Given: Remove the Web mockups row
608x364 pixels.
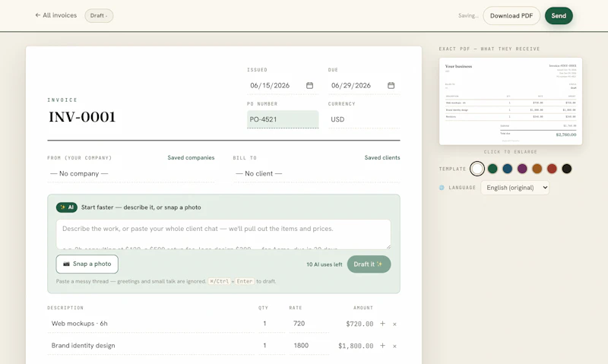Looking at the screenshot, I should 394,324.
